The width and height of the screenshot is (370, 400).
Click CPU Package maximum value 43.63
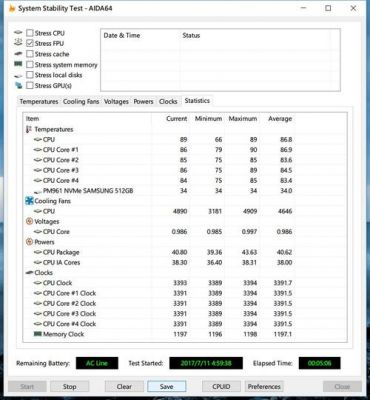coord(249,252)
